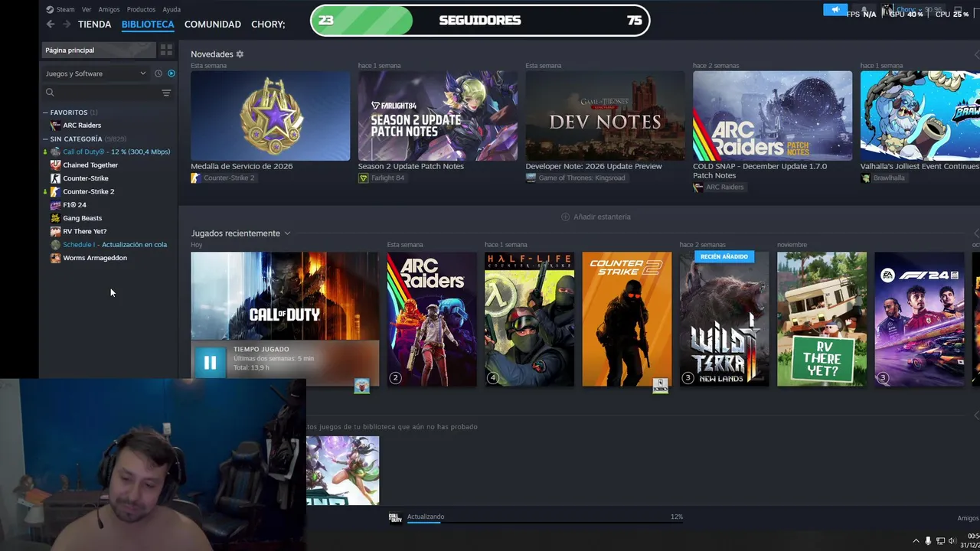This screenshot has width=980, height=551.
Task: Select F1® 24 in game list
Action: coord(74,205)
